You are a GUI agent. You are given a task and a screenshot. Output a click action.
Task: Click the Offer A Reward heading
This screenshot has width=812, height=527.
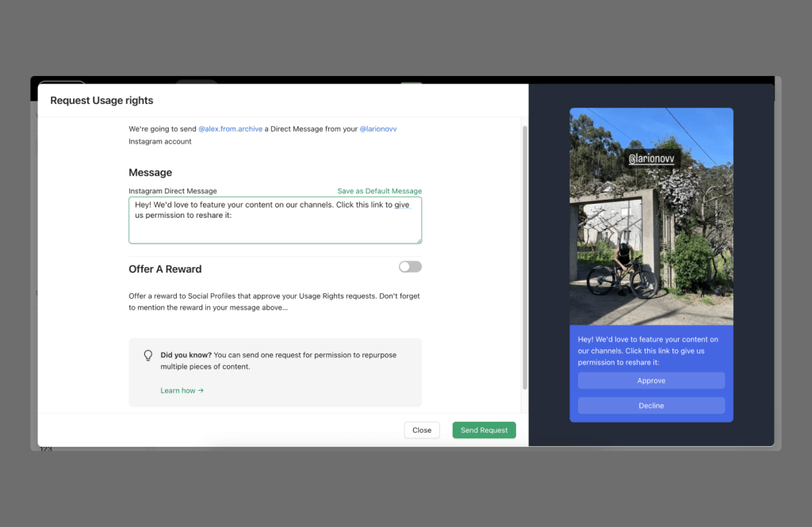tap(165, 269)
